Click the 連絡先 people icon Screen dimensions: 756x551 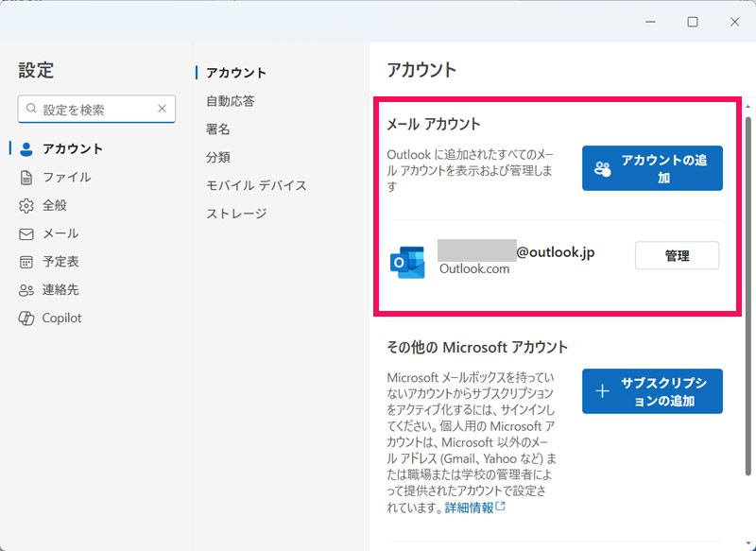(x=26, y=290)
